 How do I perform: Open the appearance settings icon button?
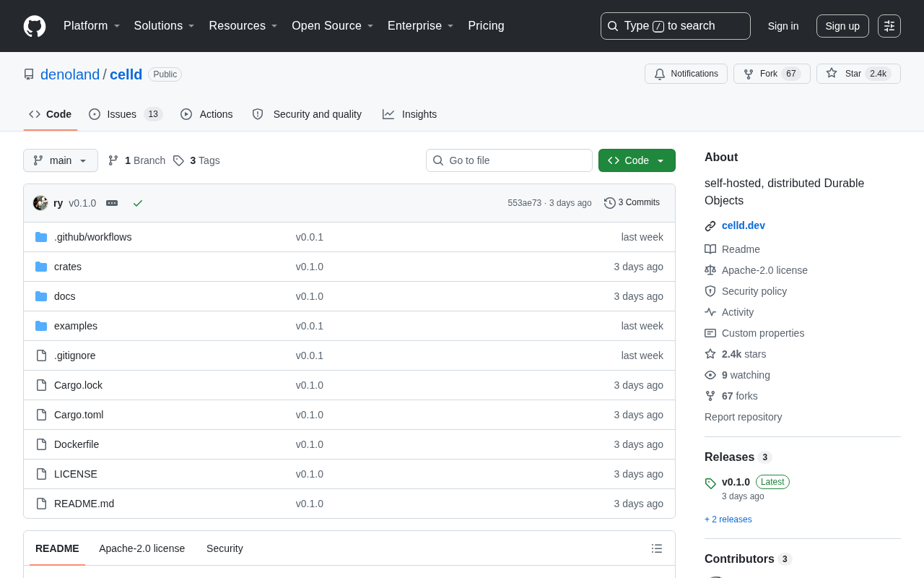click(889, 26)
